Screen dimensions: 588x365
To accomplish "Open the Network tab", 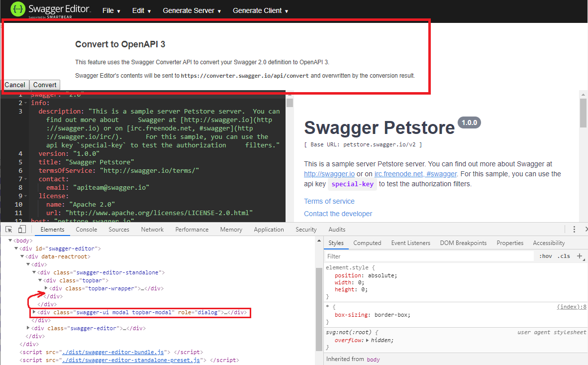I will click(152, 230).
